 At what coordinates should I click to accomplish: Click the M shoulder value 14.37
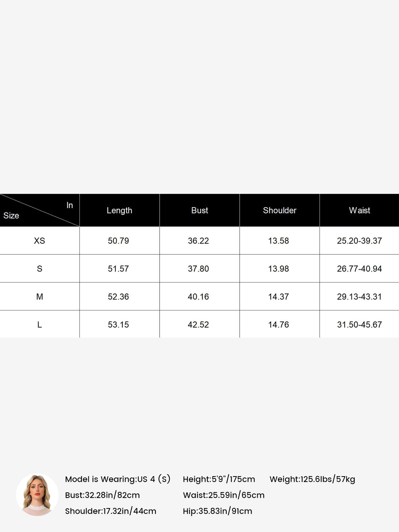pos(279,297)
